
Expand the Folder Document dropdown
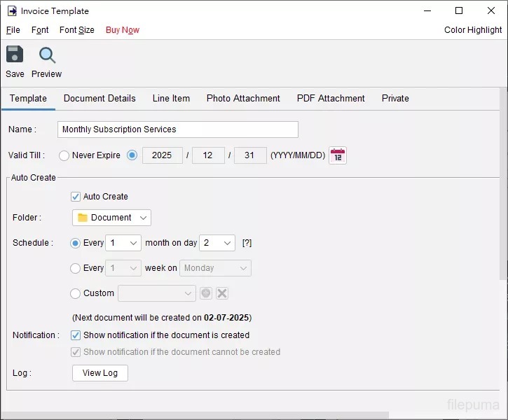point(111,218)
